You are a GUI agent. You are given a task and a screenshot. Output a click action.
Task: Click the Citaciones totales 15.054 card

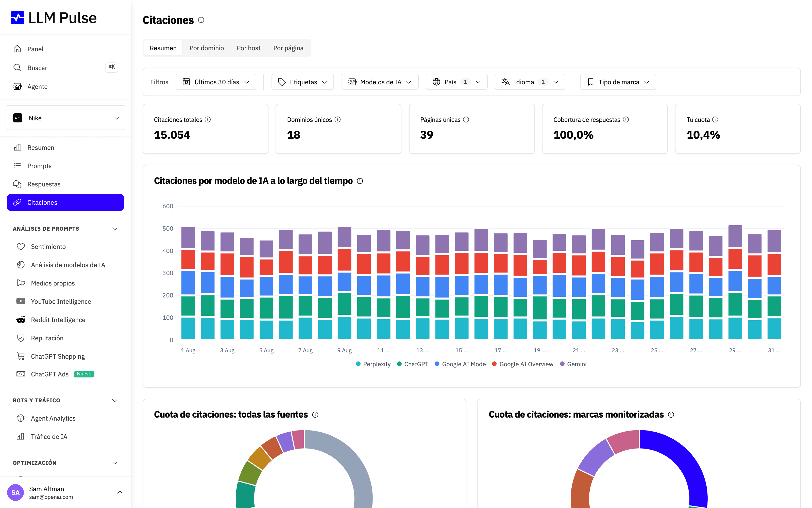pyautogui.click(x=205, y=129)
